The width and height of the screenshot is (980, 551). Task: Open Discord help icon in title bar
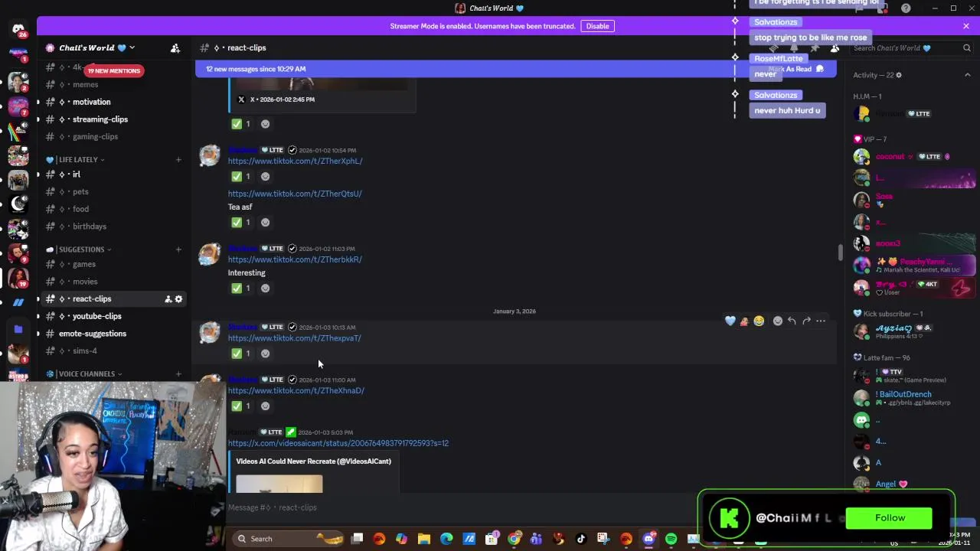pyautogui.click(x=906, y=8)
